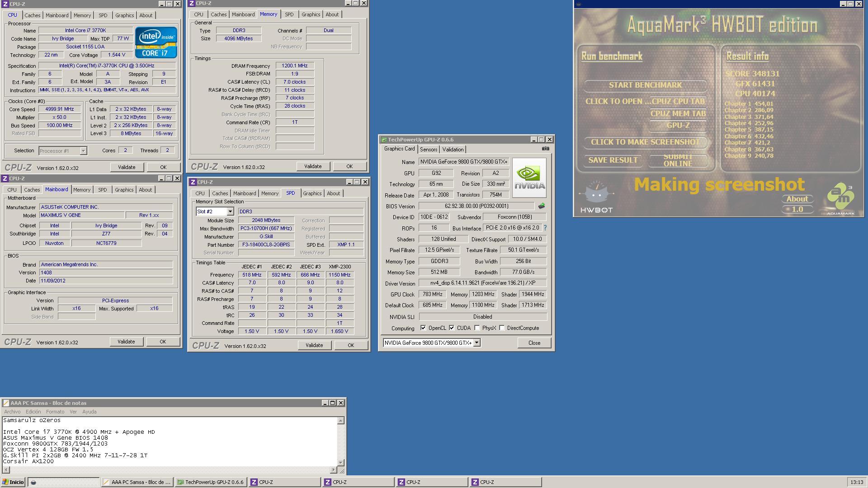This screenshot has width=868, height=488.
Task: Click the Intel Core i7 logo badge
Action: [156, 42]
